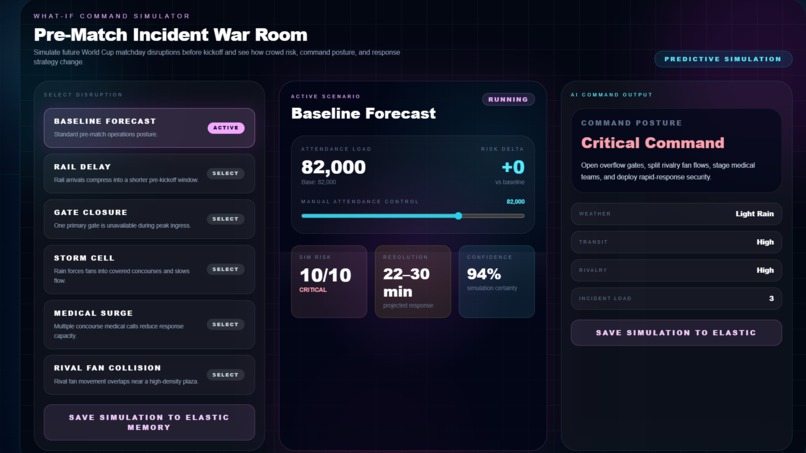The height and width of the screenshot is (453, 806).
Task: Click the 'AI Command Output' label
Action: pyautogui.click(x=611, y=95)
